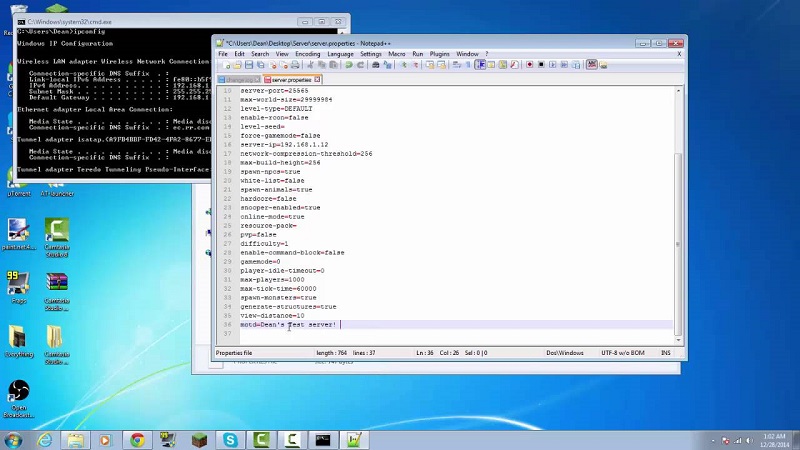Close the server.properties tab with its X
Screen dimensions: 800x450
[318, 79]
